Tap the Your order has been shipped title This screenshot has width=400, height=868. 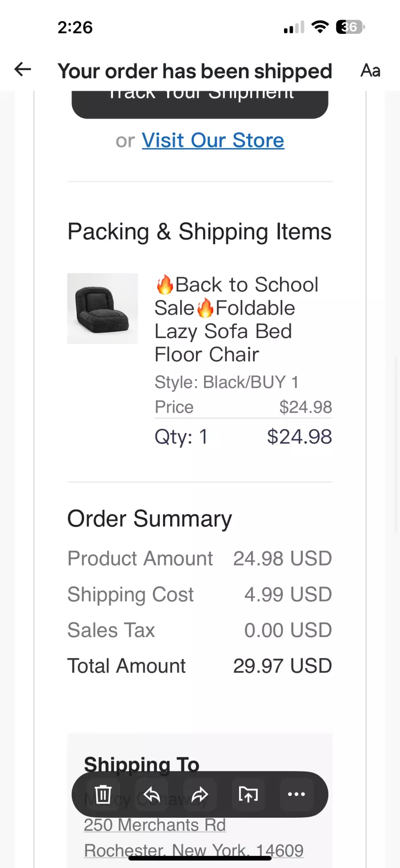(195, 71)
